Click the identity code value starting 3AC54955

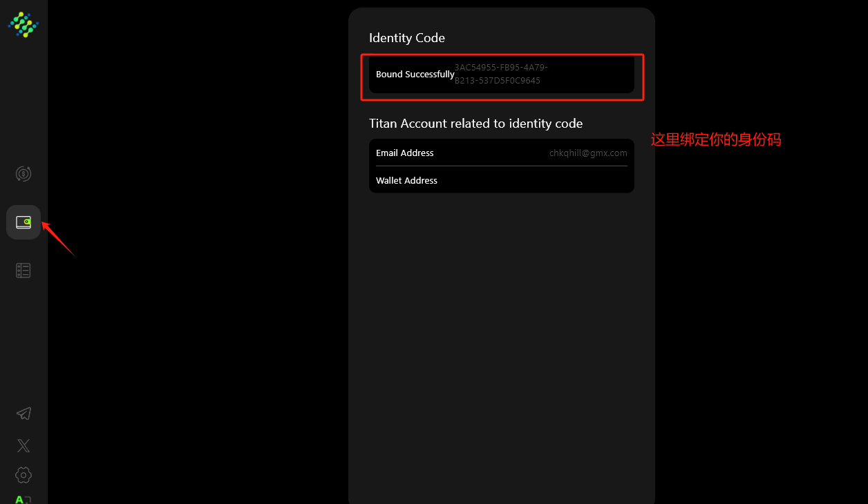click(x=501, y=74)
